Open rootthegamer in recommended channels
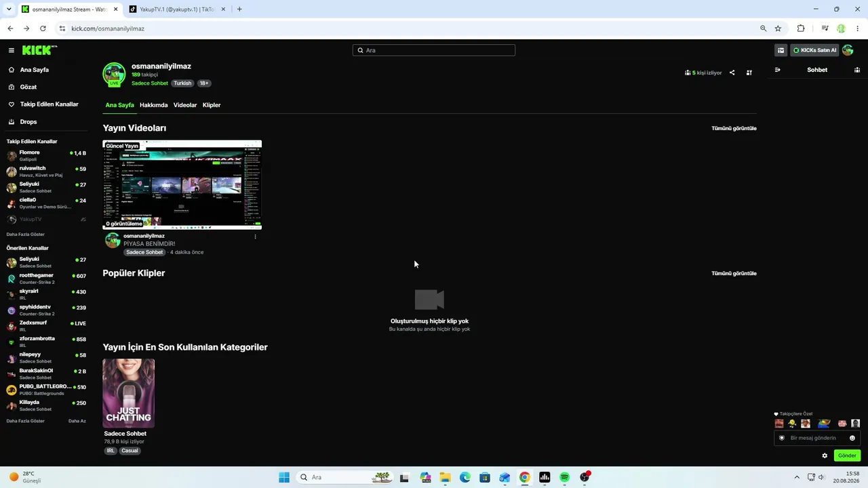The width and height of the screenshot is (868, 488). (46, 279)
